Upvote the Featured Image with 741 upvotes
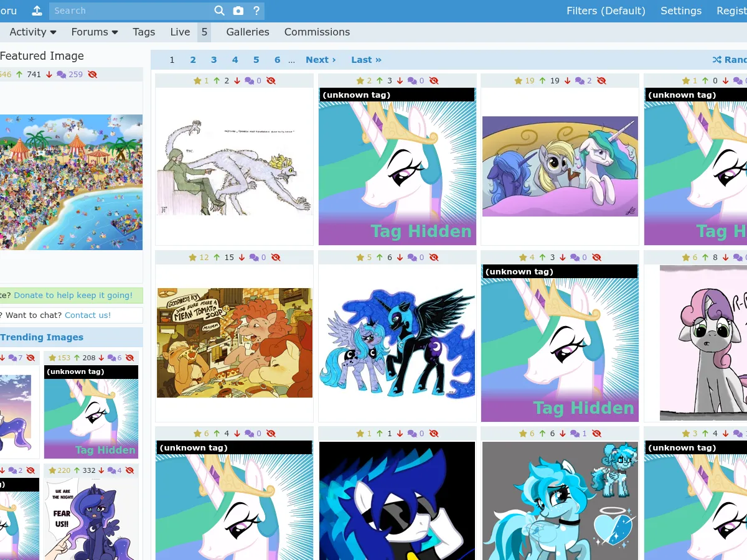 19,74
